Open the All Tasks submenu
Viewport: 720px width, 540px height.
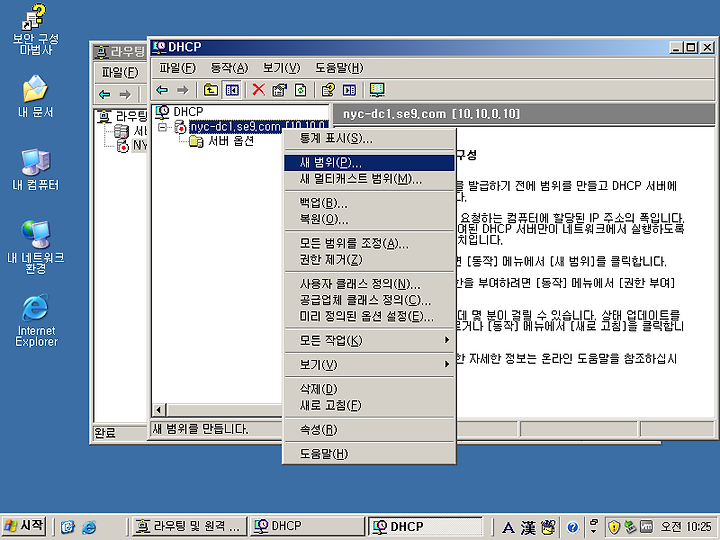(369, 340)
